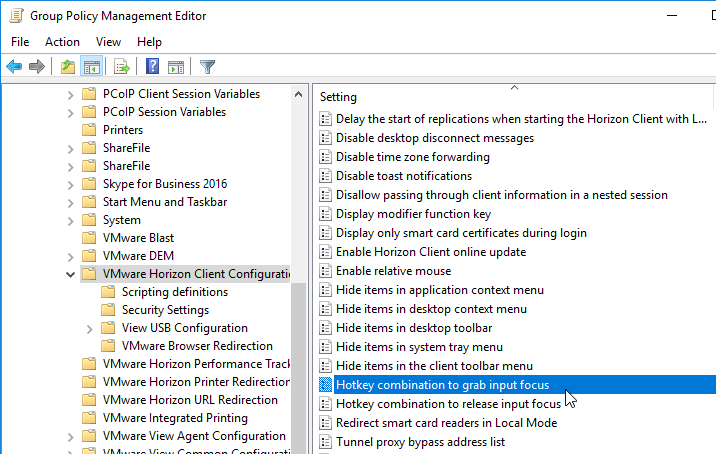Click the Up One Level folder icon
The height and width of the screenshot is (454, 716).
[x=67, y=67]
